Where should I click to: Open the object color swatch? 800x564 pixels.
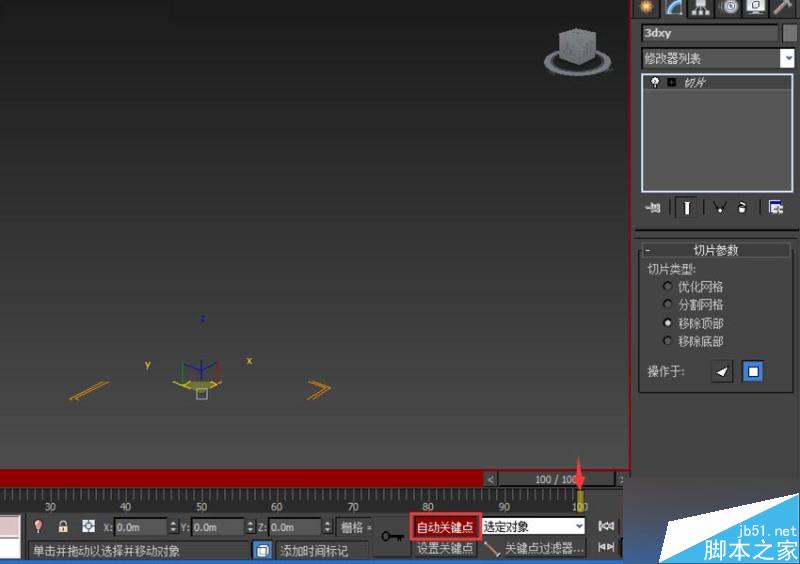coord(789,33)
